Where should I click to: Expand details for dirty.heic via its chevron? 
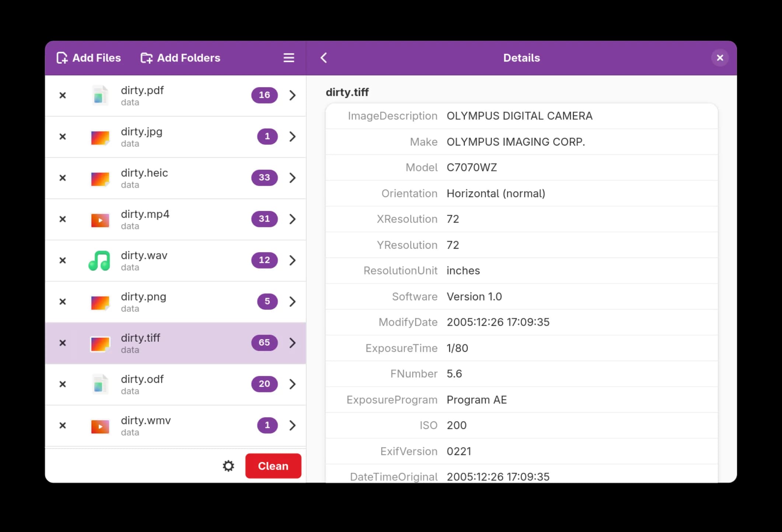pyautogui.click(x=293, y=178)
